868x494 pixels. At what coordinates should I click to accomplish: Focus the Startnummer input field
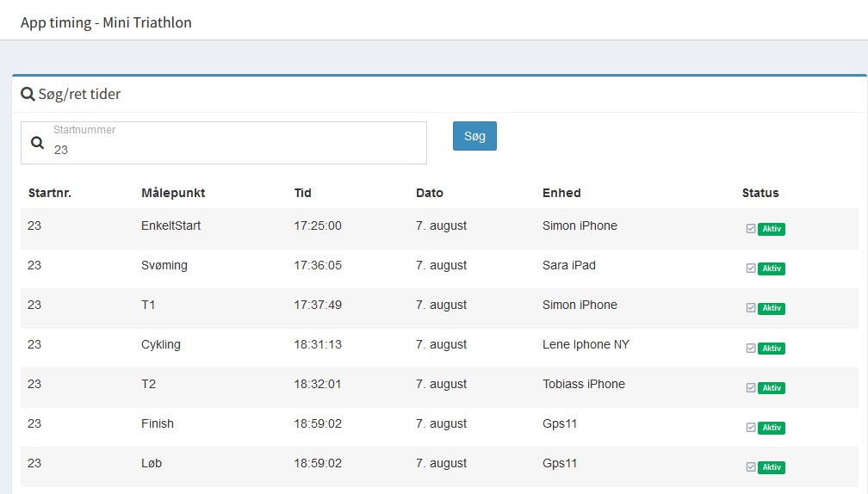pyautogui.click(x=224, y=143)
